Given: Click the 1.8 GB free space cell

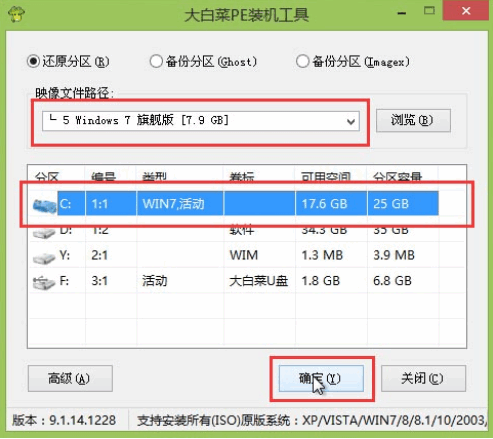Looking at the screenshot, I should (321, 281).
